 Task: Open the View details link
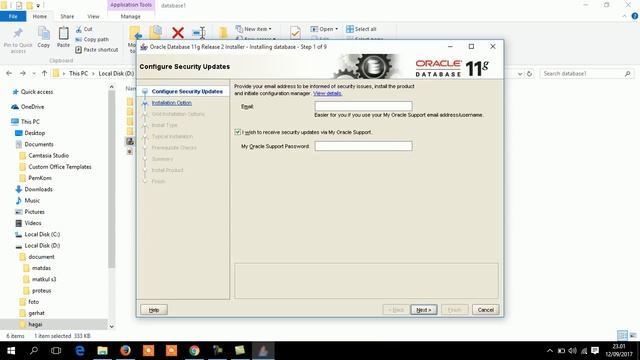pos(327,93)
